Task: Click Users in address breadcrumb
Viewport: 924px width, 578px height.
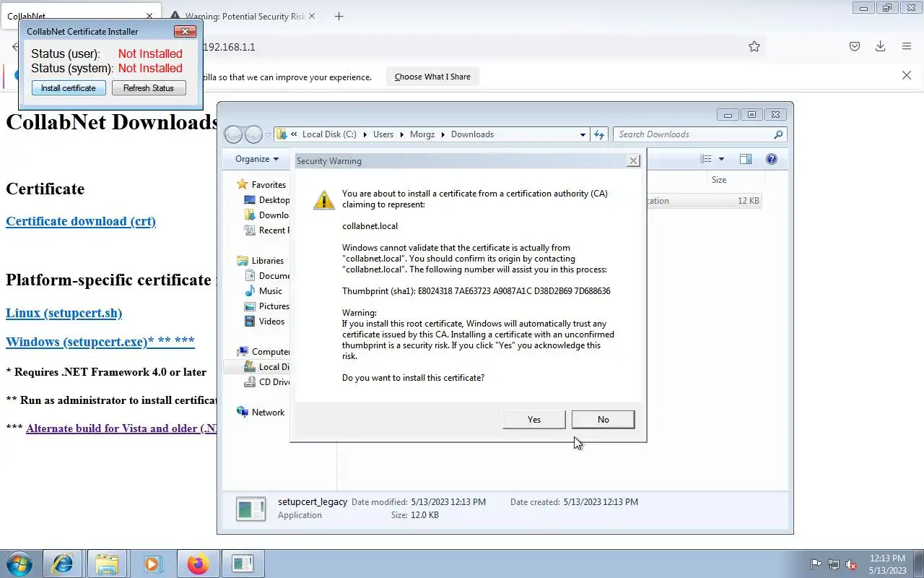Action: click(383, 134)
